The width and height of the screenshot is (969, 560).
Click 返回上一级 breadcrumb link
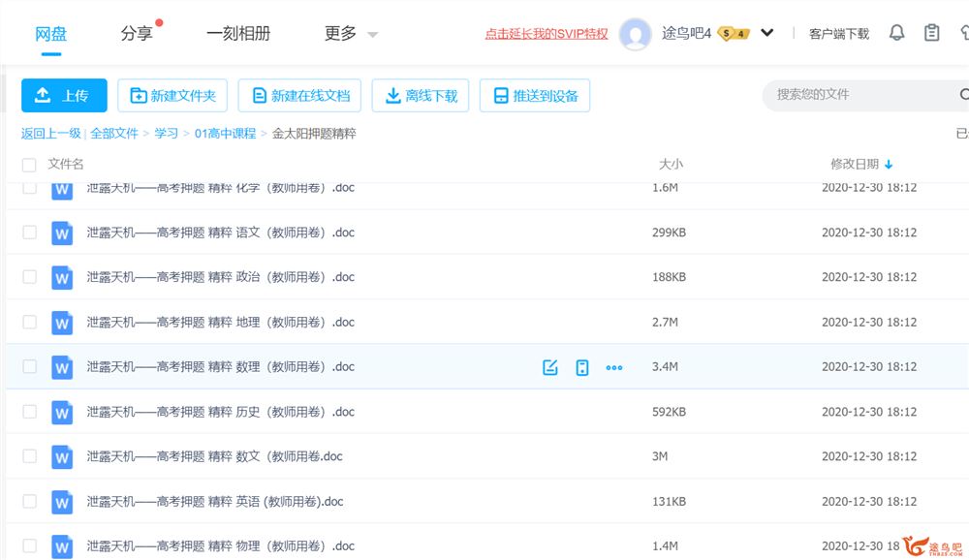51,134
